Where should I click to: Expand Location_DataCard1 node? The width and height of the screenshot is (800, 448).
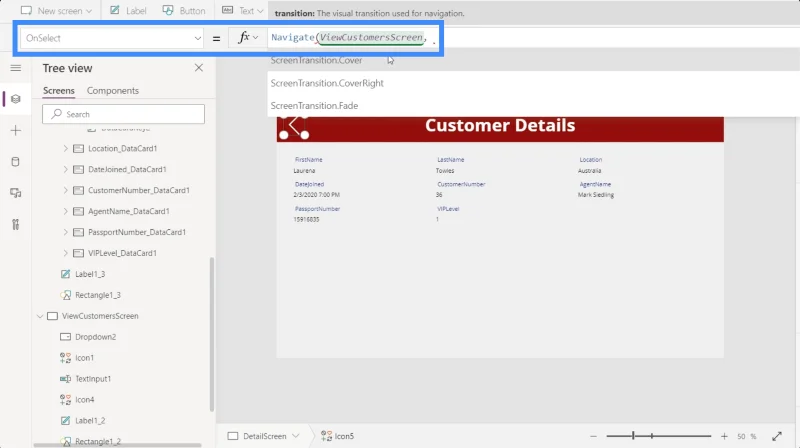click(65, 148)
